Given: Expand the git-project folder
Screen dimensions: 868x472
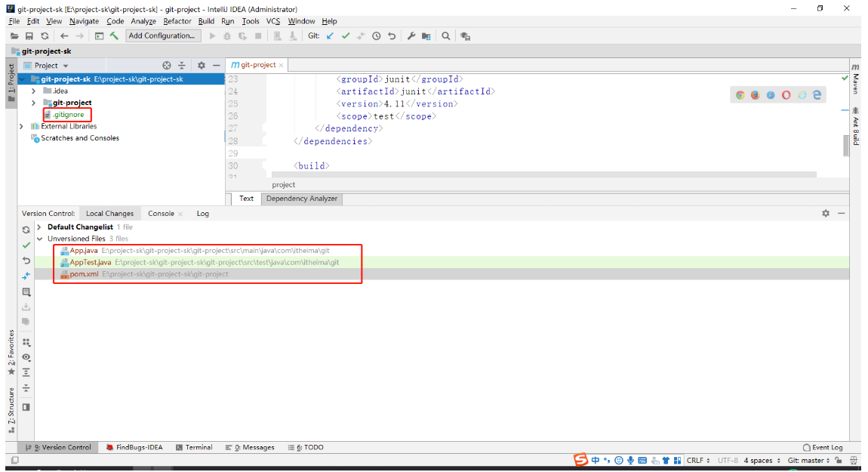Looking at the screenshot, I should (34, 103).
